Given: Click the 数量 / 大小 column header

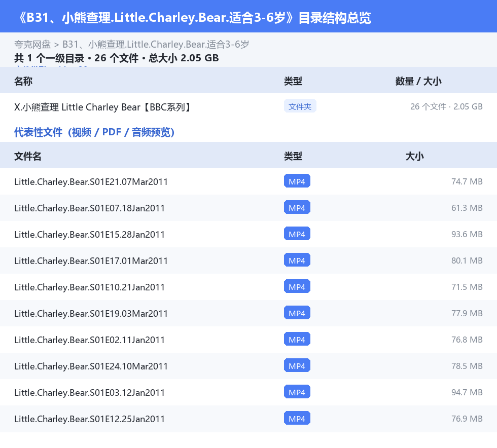Looking at the screenshot, I should pos(418,81).
